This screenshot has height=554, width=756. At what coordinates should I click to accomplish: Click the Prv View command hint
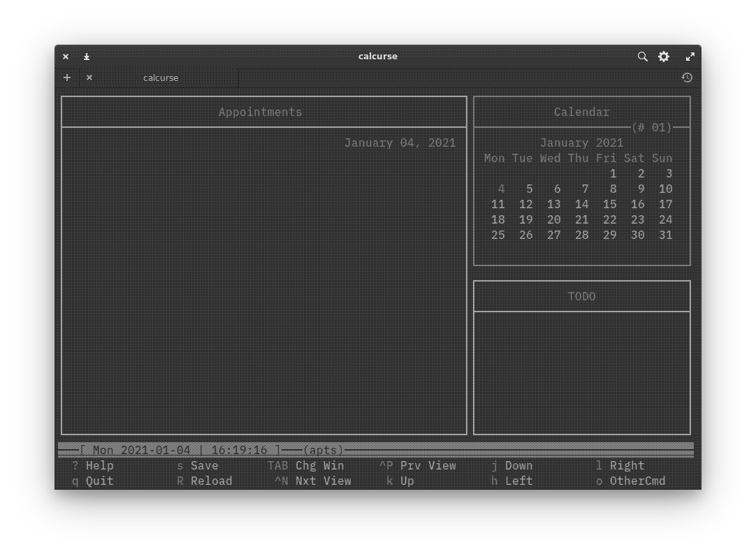428,466
